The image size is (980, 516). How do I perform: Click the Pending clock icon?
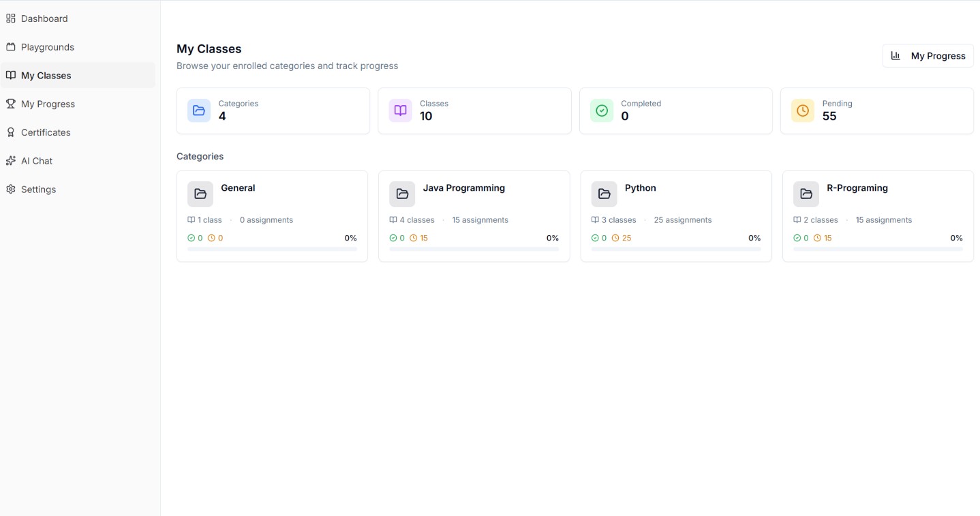pos(802,110)
